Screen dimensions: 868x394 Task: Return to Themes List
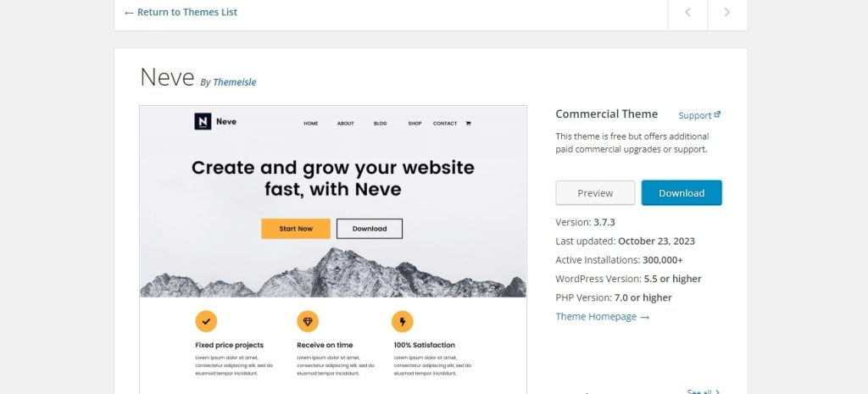tap(181, 12)
